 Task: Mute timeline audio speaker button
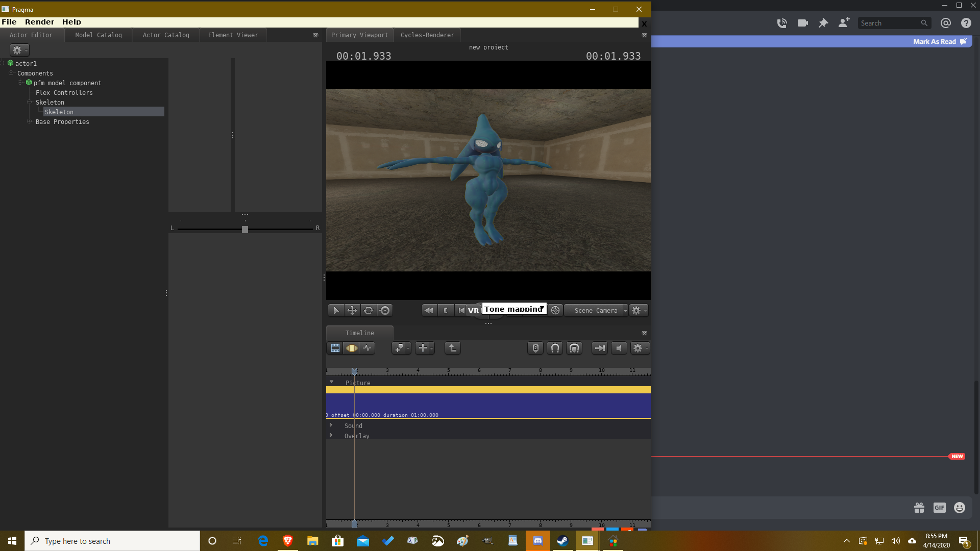click(x=619, y=348)
